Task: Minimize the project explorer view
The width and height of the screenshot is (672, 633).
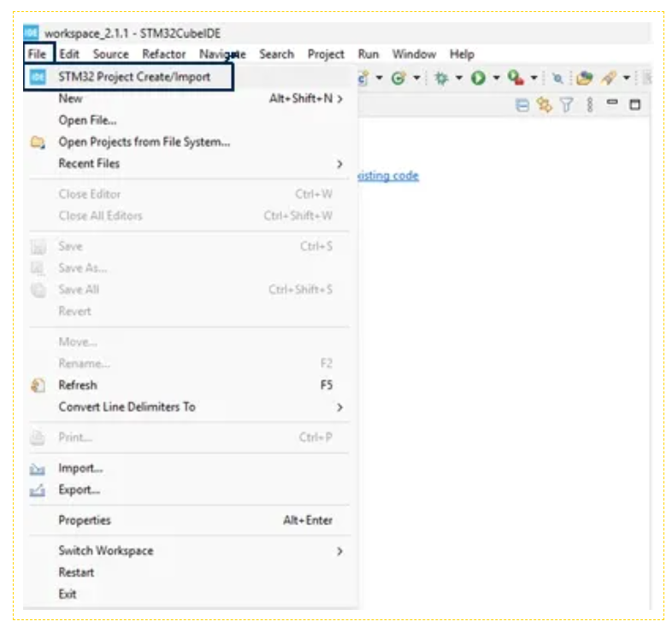Action: point(612,102)
